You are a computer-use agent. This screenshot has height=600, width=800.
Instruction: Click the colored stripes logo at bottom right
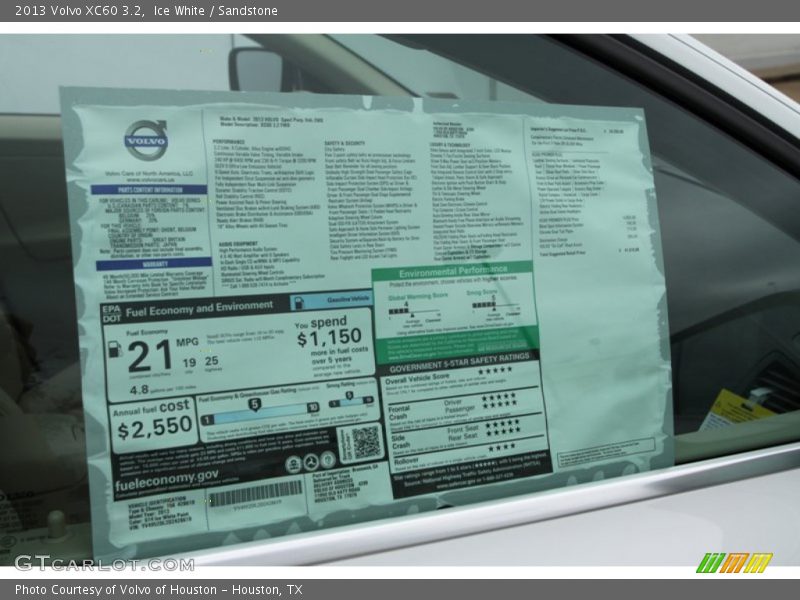click(x=733, y=563)
